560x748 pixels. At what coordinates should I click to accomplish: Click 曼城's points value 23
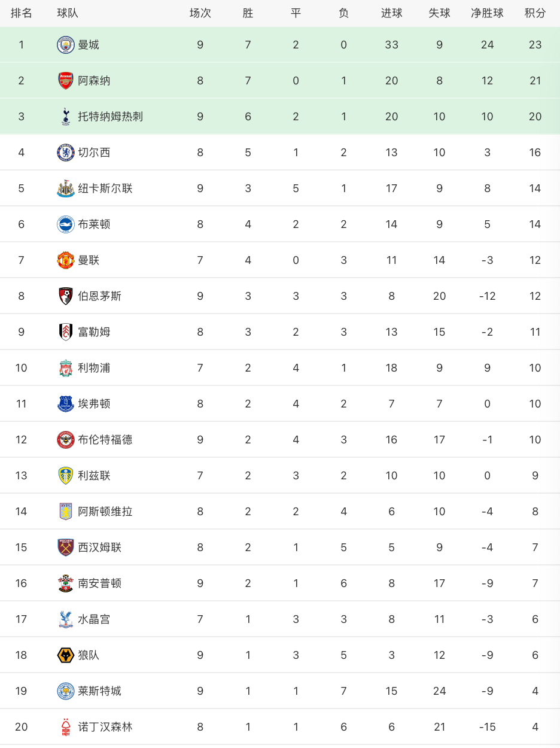(535, 45)
